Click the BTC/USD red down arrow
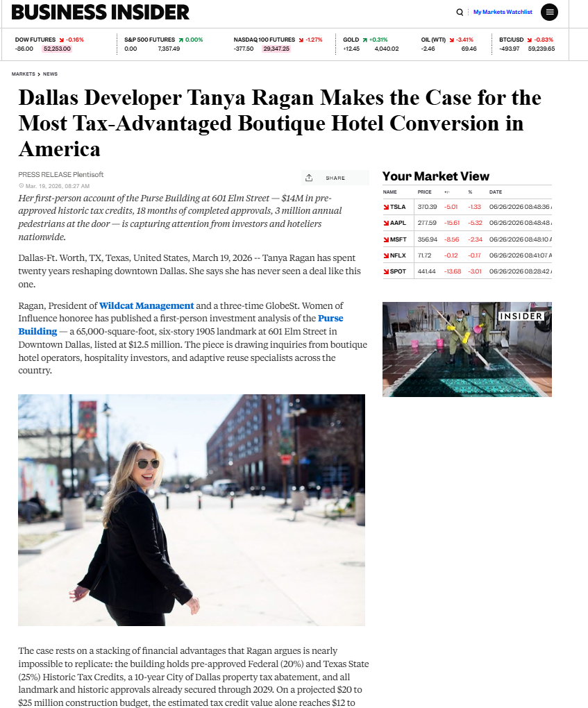This screenshot has height=708, width=588. coord(529,40)
